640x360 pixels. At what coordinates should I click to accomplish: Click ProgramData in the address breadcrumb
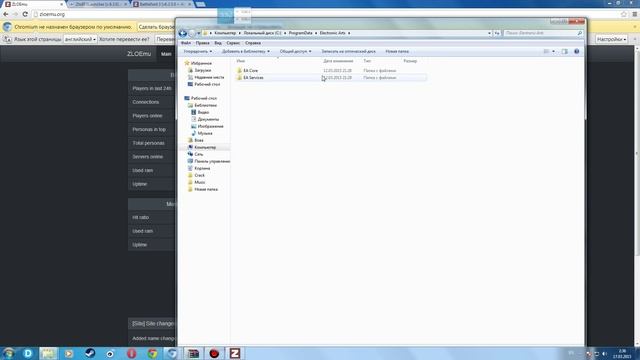300,33
